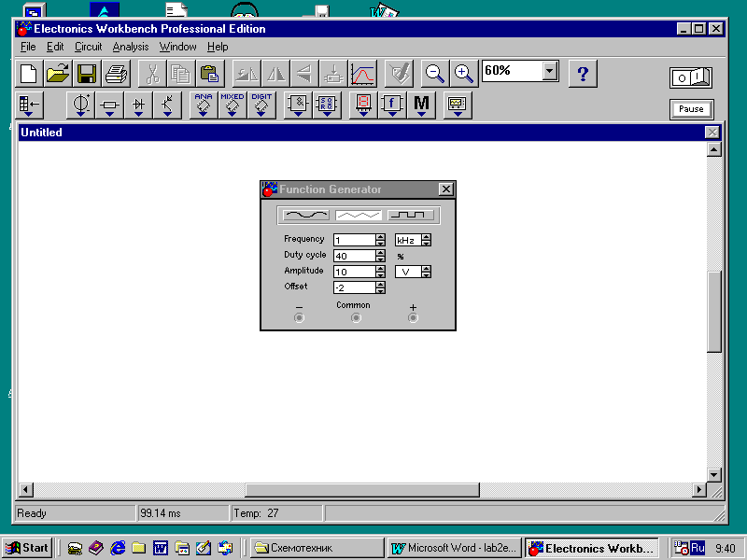This screenshot has width=747, height=560.
Task: Click the horizontal scrollbar thumb
Action: (362, 489)
